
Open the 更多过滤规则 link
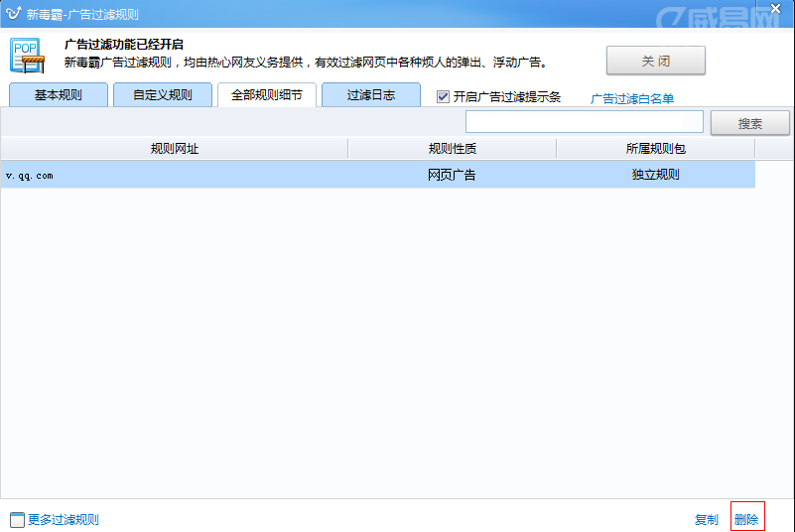pyautogui.click(x=64, y=520)
